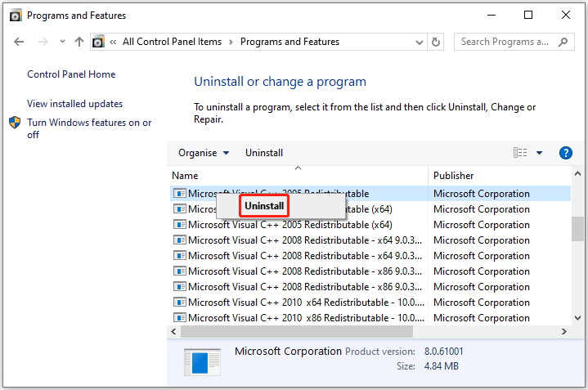The height and width of the screenshot is (390, 588).
Task: Expand the address bar history dropdown
Action: [420, 42]
